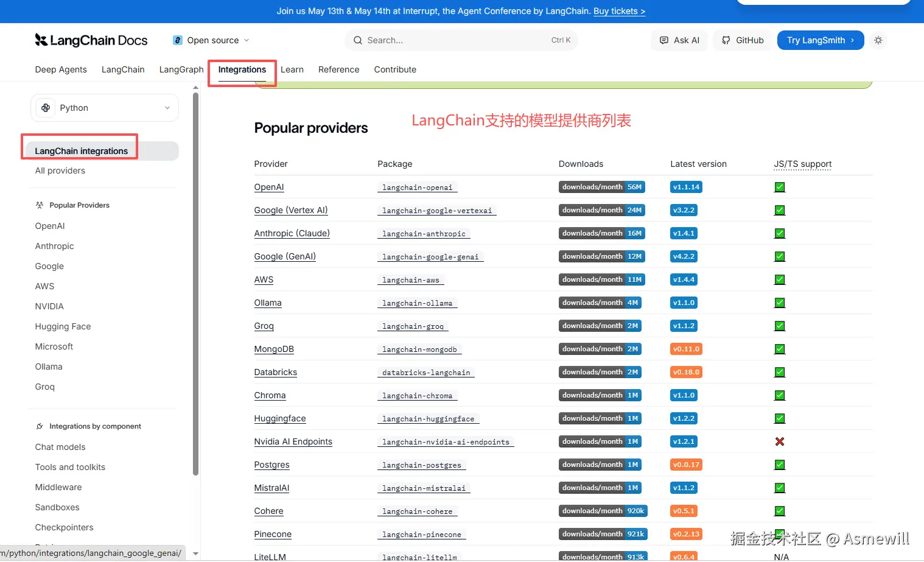The height and width of the screenshot is (562, 924).
Task: Click the Try LangSmith button
Action: tap(821, 40)
